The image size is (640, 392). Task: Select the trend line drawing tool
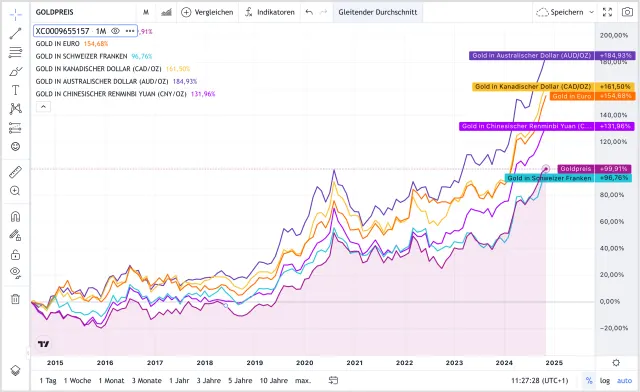coord(16,33)
